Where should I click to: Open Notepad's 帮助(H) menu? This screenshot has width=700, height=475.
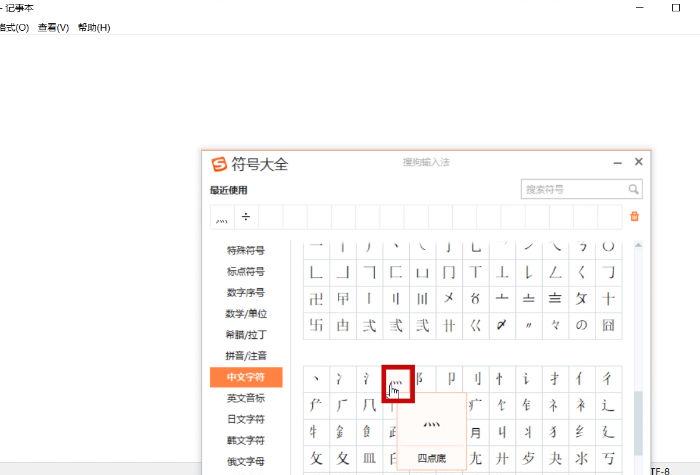click(94, 28)
